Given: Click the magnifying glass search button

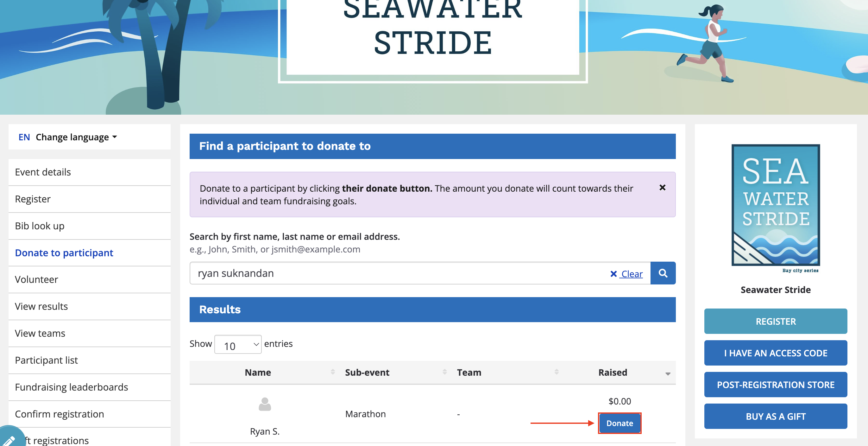Looking at the screenshot, I should point(663,273).
